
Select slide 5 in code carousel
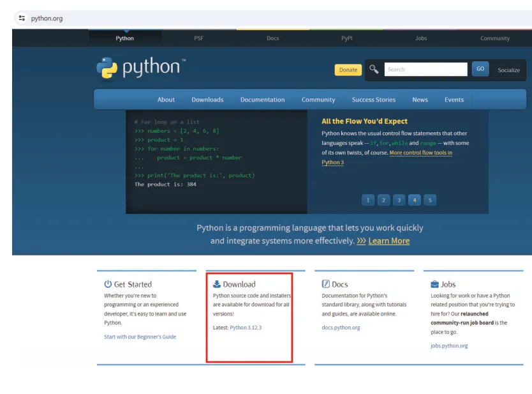tap(430, 200)
